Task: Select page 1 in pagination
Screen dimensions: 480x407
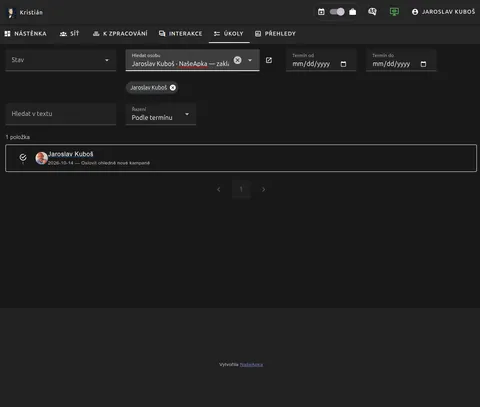Action: [241, 189]
